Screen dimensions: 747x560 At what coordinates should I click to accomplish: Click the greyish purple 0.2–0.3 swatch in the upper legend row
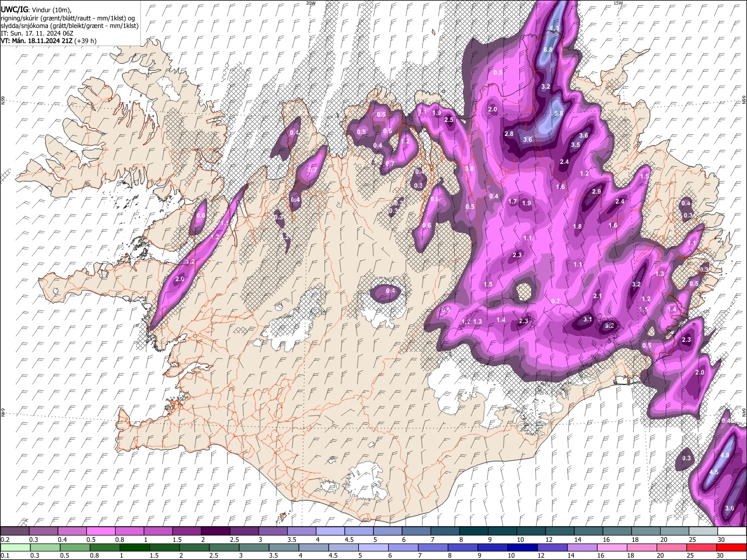[15, 531]
